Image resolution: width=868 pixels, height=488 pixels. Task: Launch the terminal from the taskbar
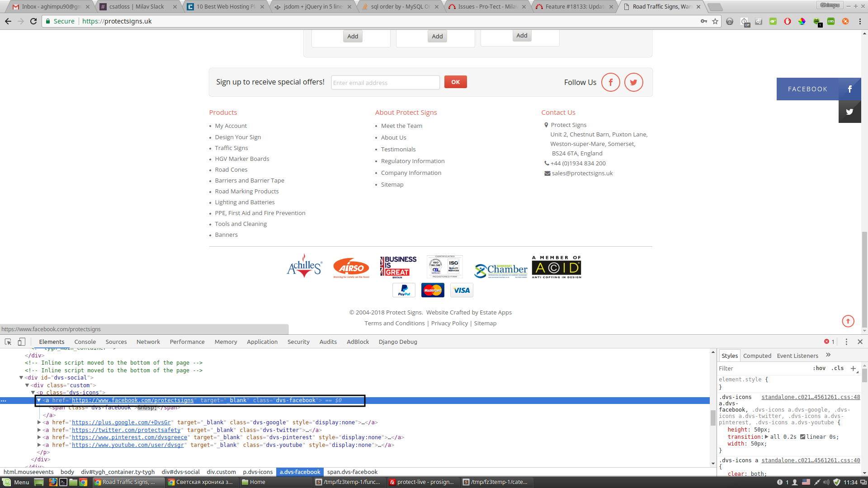(63, 482)
